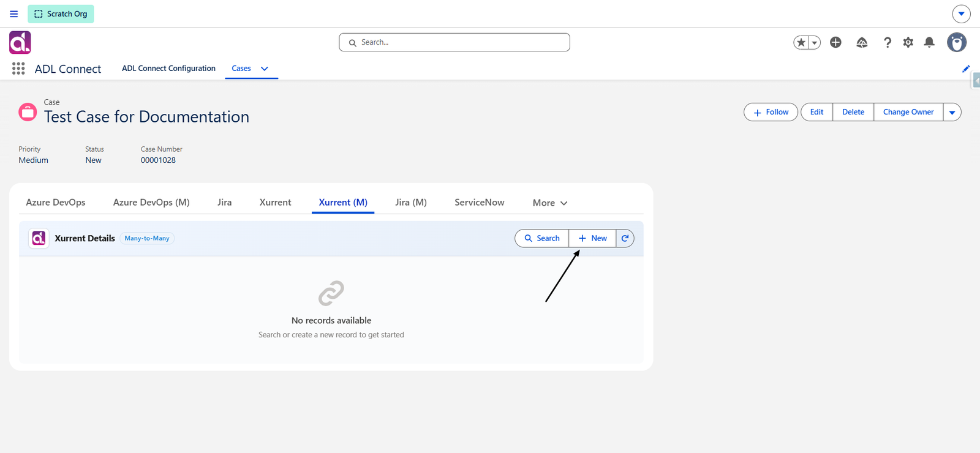Click the favorites star icon
Image resolution: width=980 pixels, height=453 pixels.
801,42
